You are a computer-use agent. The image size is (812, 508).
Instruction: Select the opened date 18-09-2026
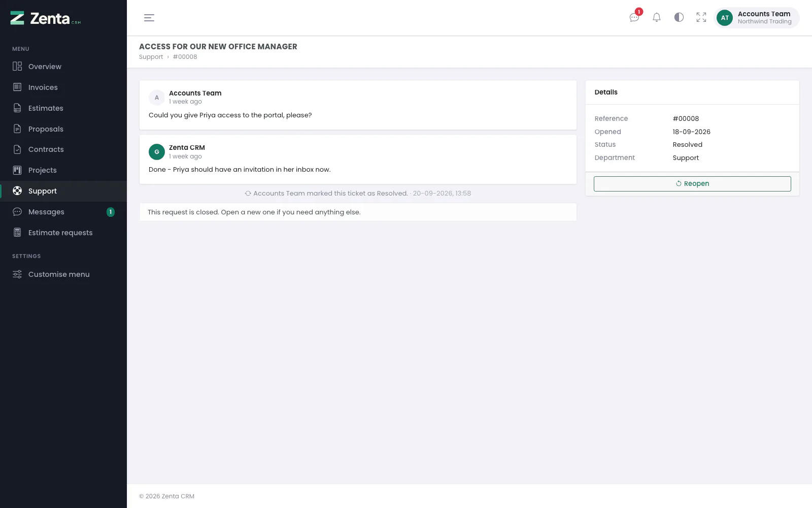pos(692,132)
